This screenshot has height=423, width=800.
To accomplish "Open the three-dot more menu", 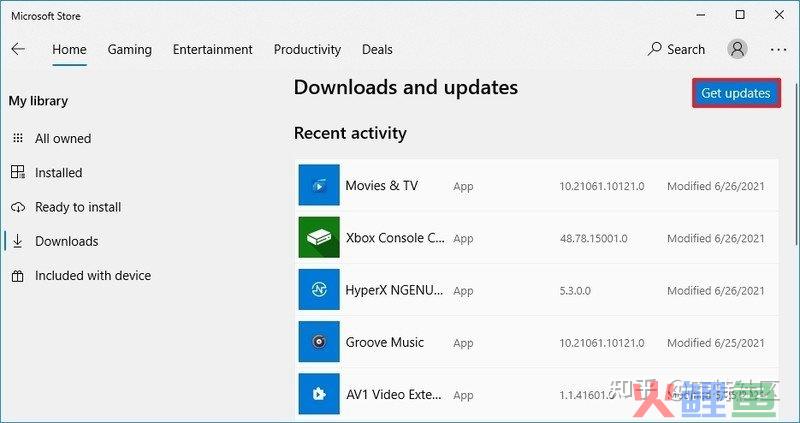I will pos(779,49).
